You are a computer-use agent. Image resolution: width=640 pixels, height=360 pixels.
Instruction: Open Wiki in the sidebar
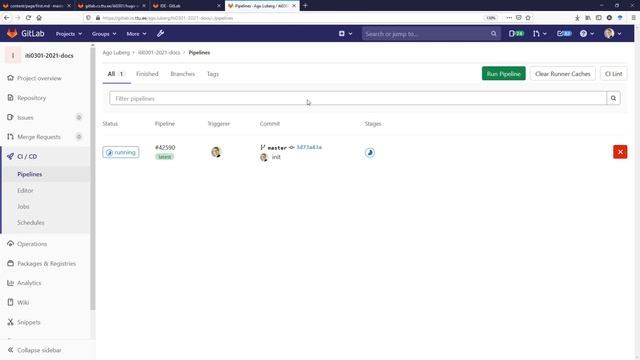tap(23, 302)
